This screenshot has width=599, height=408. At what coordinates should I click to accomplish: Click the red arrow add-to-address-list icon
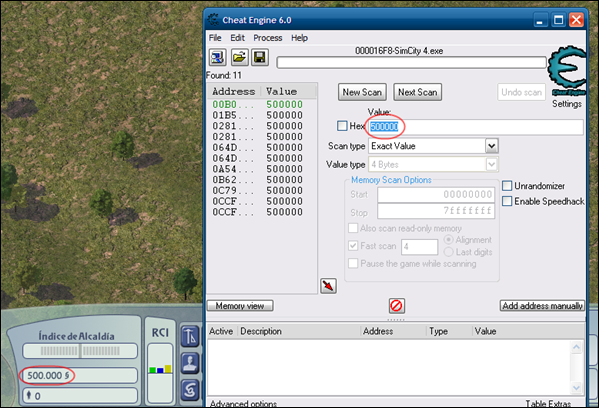pos(328,286)
